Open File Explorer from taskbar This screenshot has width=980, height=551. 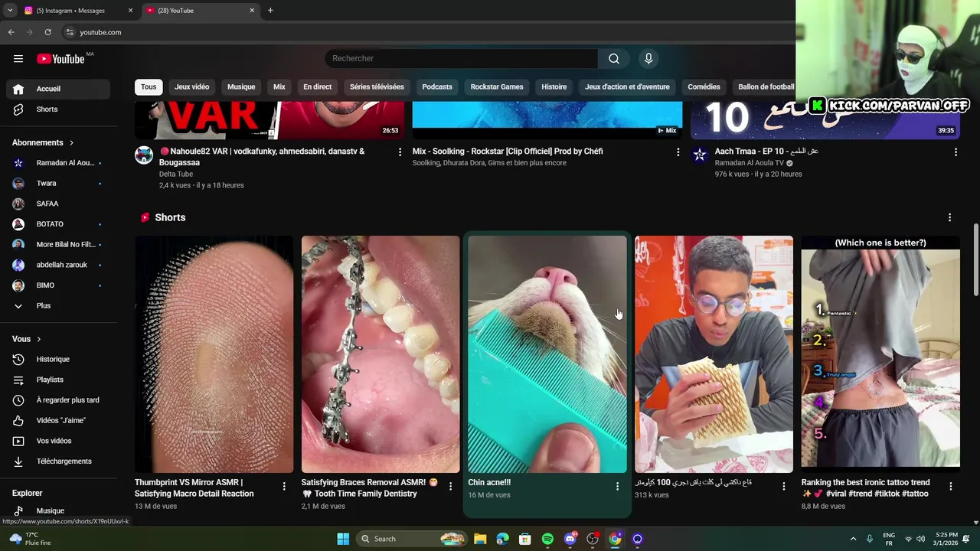480,539
